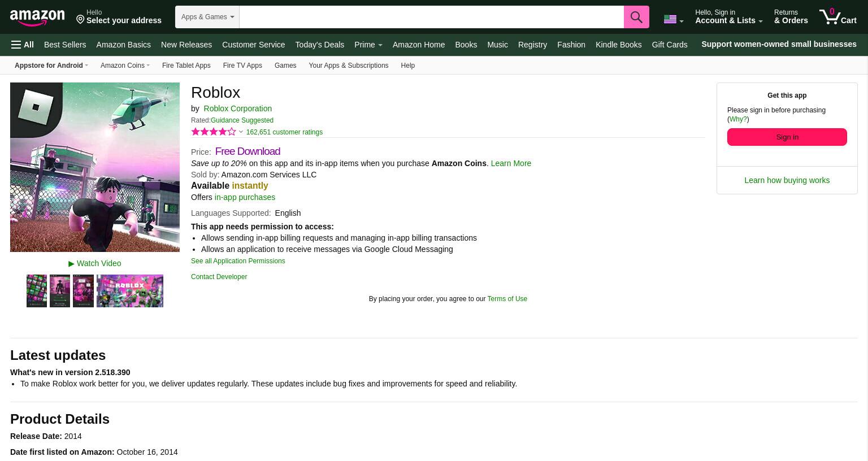Open in-app purchases info link
Viewport: 868px width, 461px height.
245,197
